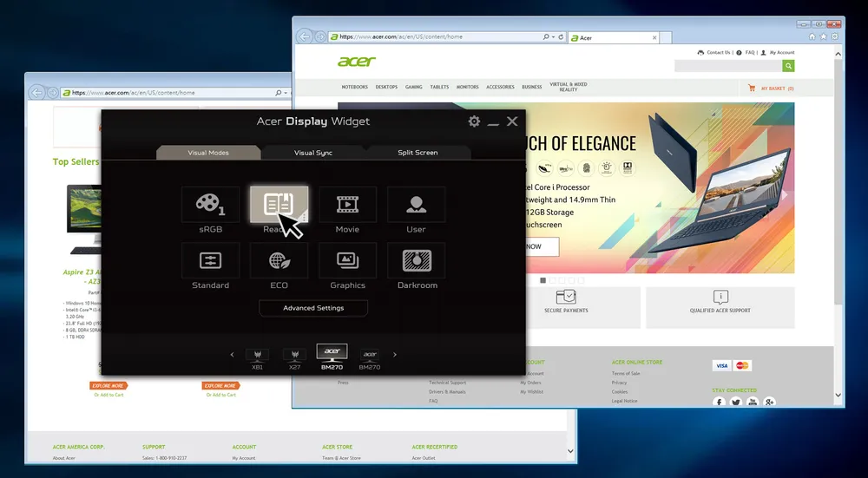Focus the Acer site search field
The height and width of the screenshot is (478, 868).
pos(728,66)
